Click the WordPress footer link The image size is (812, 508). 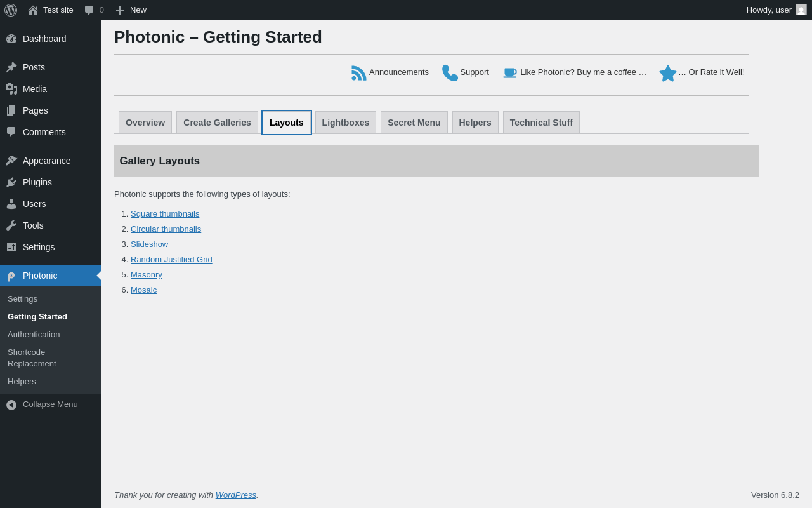tap(236, 495)
